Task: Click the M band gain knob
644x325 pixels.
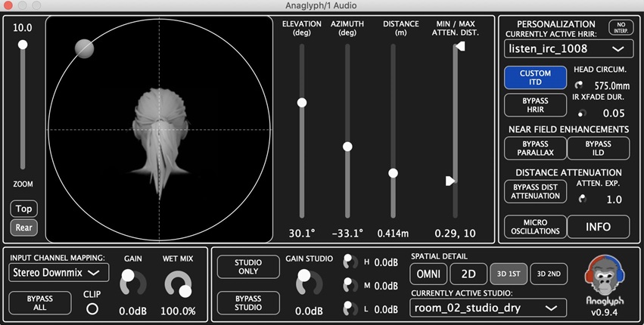Action: 350,285
